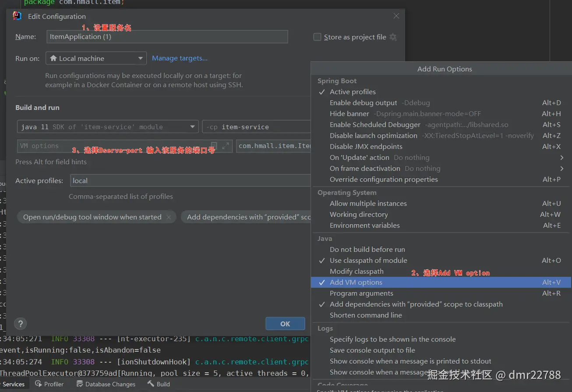
Task: Select Do not build before run
Action: [x=441, y=250]
